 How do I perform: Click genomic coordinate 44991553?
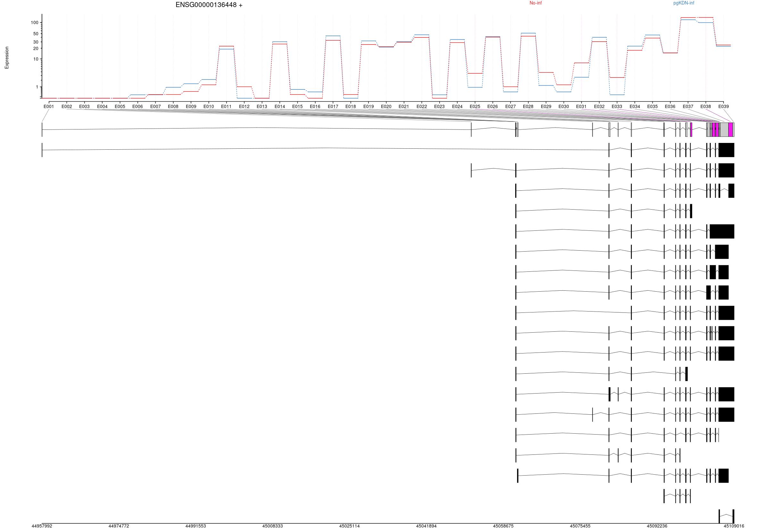196,526
